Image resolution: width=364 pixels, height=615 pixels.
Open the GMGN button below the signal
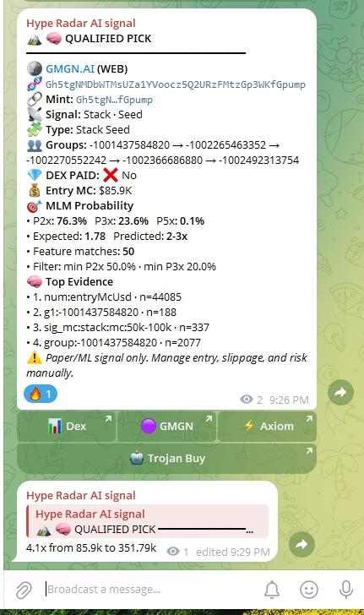point(166,427)
